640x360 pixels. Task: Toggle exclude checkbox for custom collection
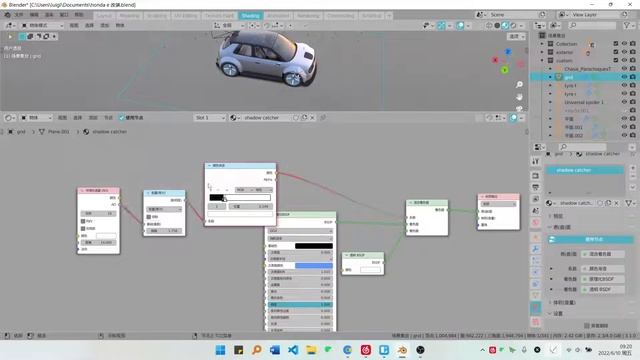point(616,60)
